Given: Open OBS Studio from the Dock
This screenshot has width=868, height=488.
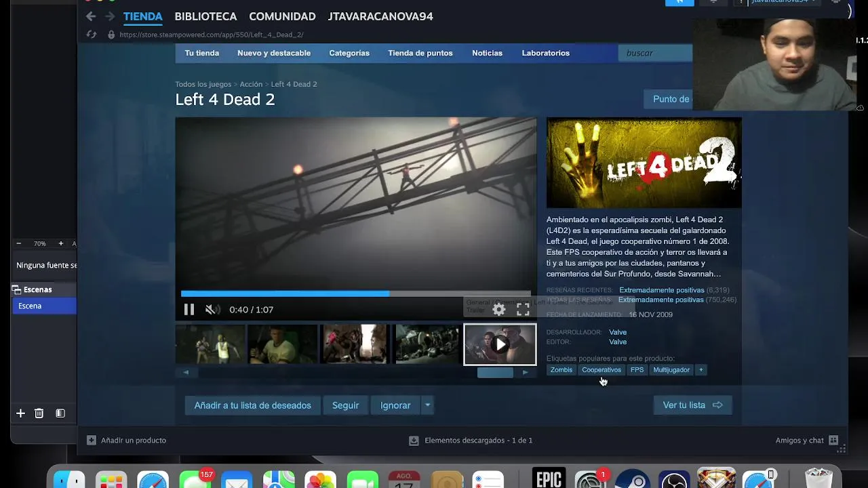Looking at the screenshot, I should click(675, 479).
